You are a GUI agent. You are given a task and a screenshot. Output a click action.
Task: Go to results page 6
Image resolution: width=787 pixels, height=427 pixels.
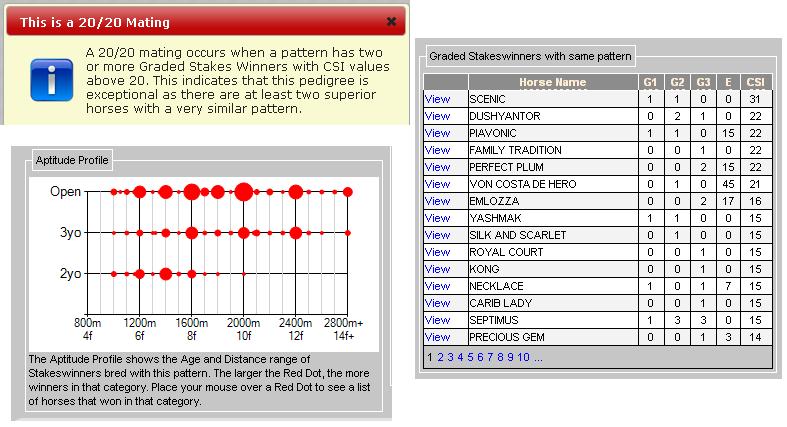(x=480, y=357)
